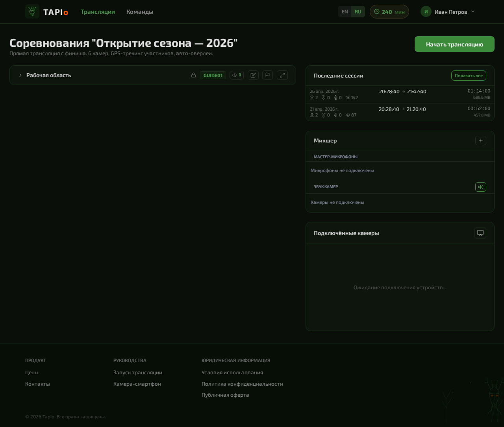Screen dimensions: 504x427
Task: Click the viewers eye counter showing 0
Action: (x=237, y=75)
